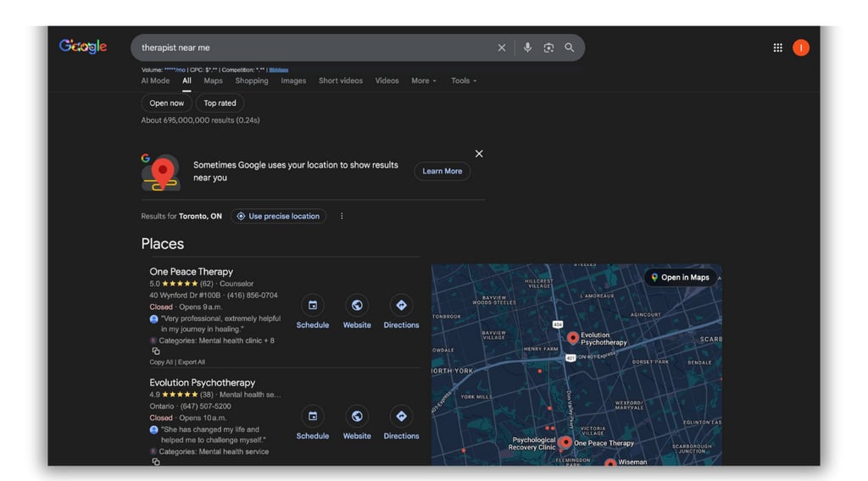Schedule with One Peace Therapy
This screenshot has height=481, width=868.
point(313,312)
